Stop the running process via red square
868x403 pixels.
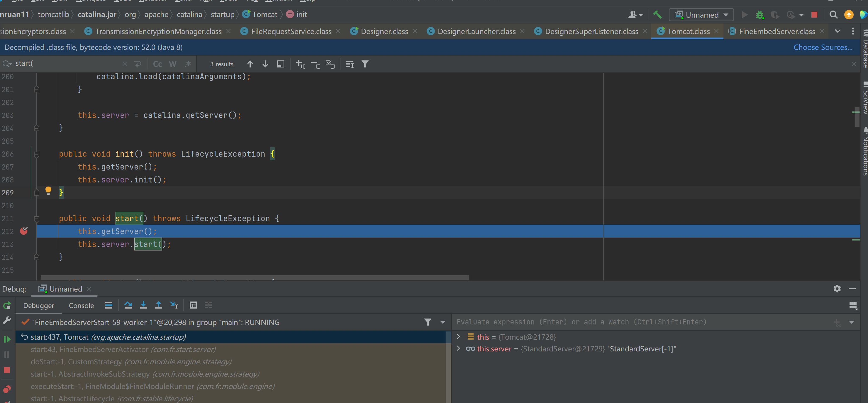point(814,15)
